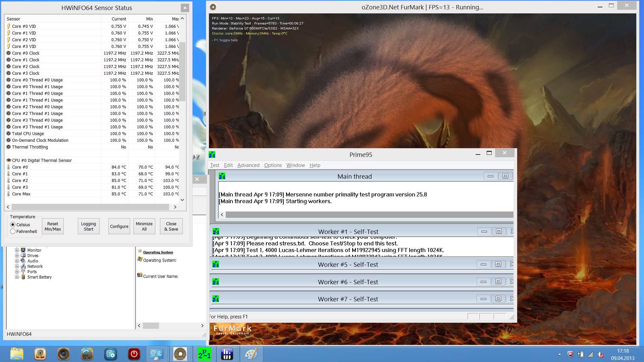Show hidden tray icons arrow
The width and height of the screenshot is (644, 362).
(559, 354)
